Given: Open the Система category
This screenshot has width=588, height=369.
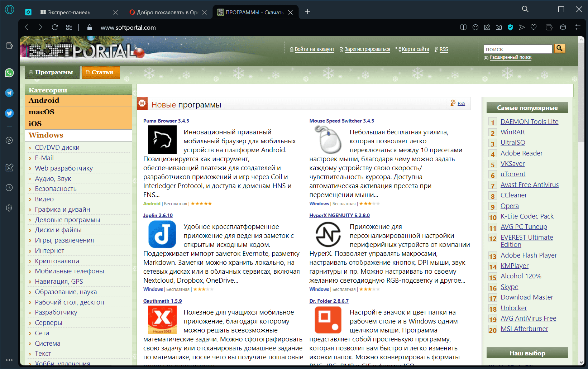Looking at the screenshot, I should click(47, 343).
